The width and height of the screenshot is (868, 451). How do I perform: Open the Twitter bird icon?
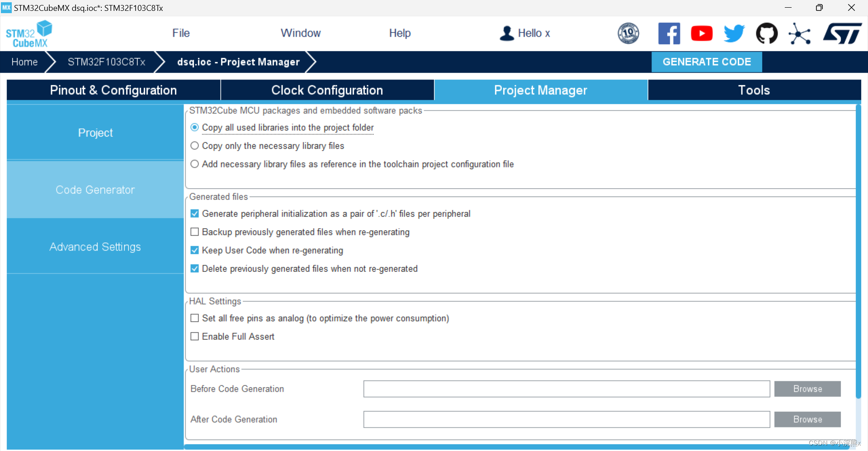pos(734,33)
